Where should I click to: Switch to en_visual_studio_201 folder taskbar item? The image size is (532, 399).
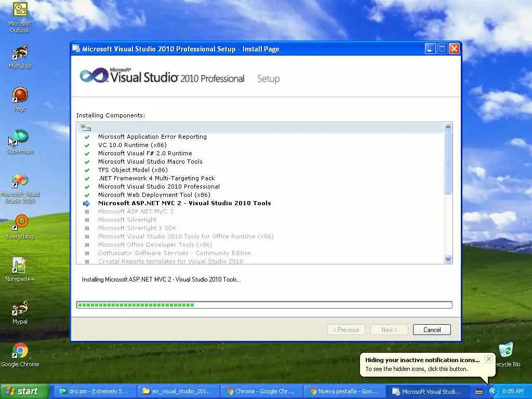(179, 392)
